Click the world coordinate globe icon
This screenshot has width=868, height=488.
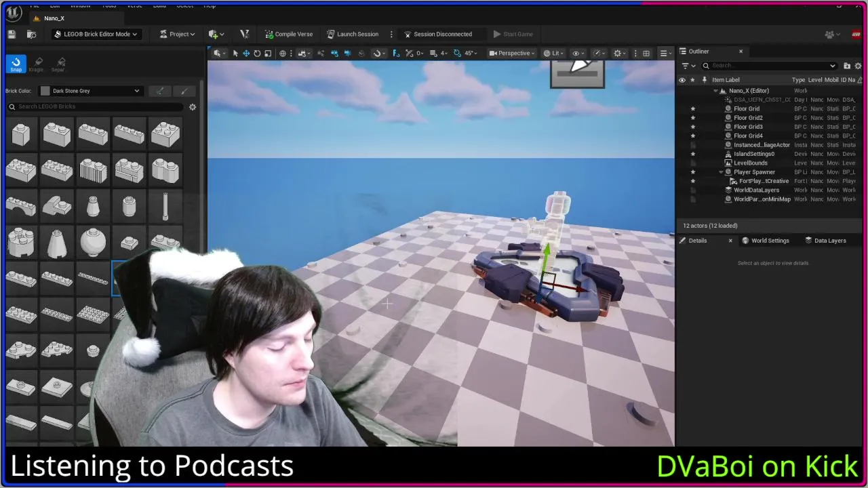(283, 53)
